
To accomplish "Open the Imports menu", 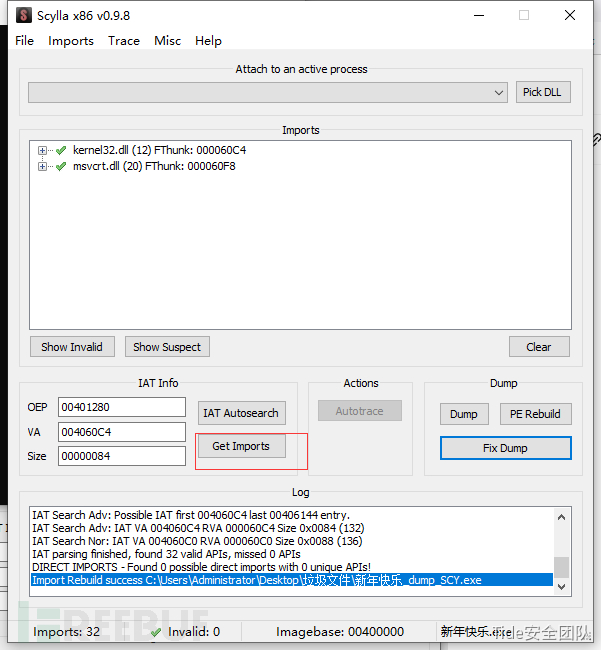I will [x=71, y=41].
